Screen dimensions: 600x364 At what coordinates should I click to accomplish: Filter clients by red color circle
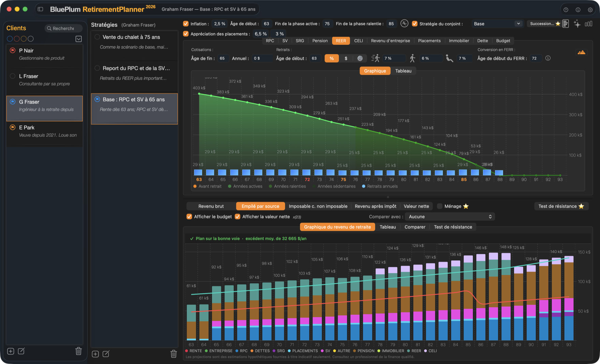coord(17,39)
